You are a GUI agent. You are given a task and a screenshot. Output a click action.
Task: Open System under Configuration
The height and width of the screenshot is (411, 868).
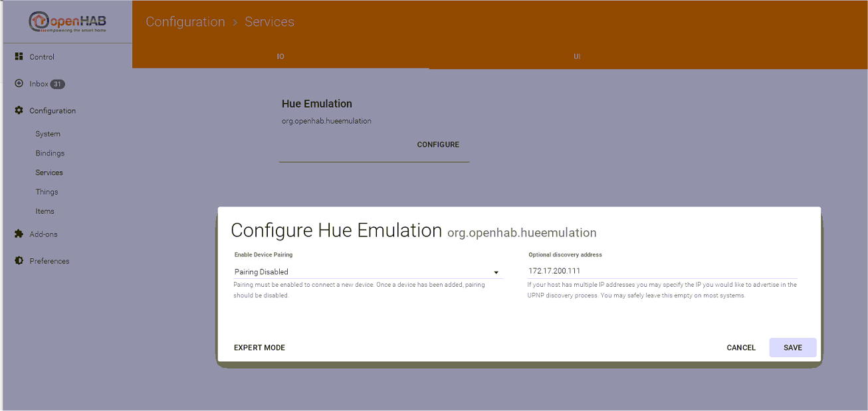(x=48, y=134)
